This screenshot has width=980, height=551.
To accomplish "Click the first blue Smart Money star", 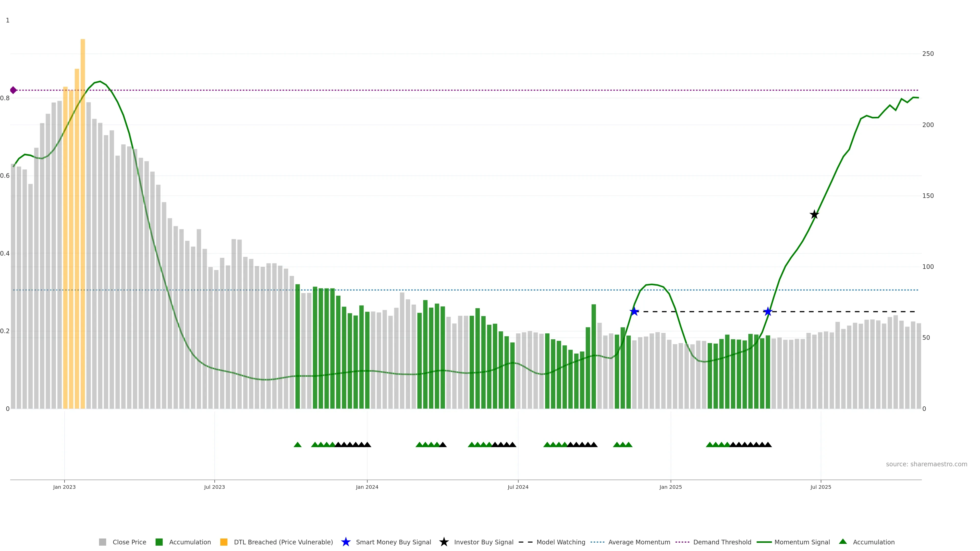I will click(634, 311).
